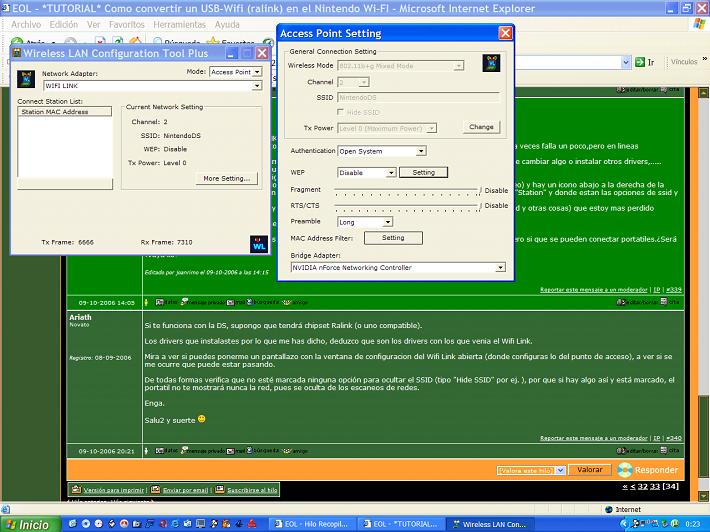This screenshot has height=532, width=710.
Task: Click the RTS/CTS threshold slider
Action: coord(408,206)
